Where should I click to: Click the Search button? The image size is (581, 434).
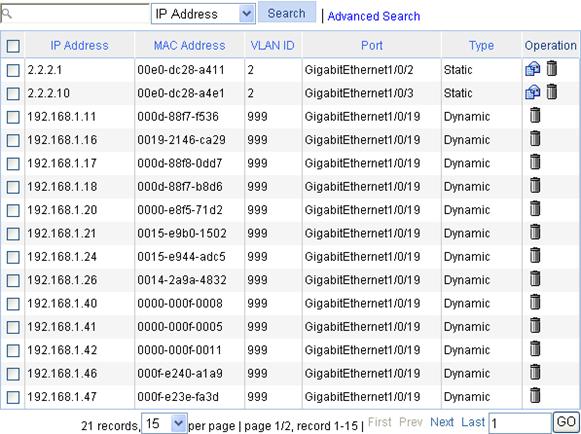tap(287, 13)
